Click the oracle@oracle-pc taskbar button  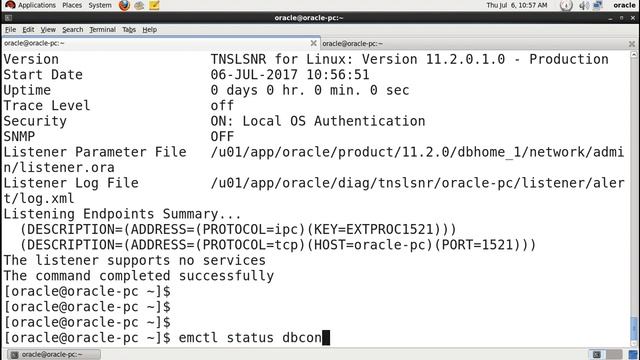click(x=54, y=354)
